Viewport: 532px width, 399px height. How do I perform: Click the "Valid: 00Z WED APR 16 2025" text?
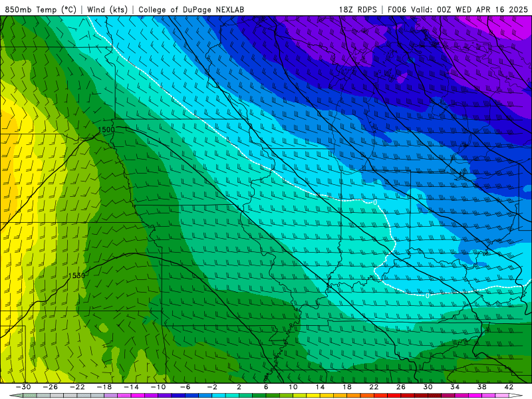469,9
